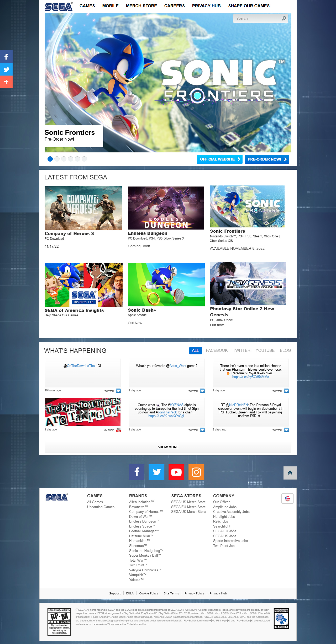Select fifth carousel slide dot

click(77, 159)
